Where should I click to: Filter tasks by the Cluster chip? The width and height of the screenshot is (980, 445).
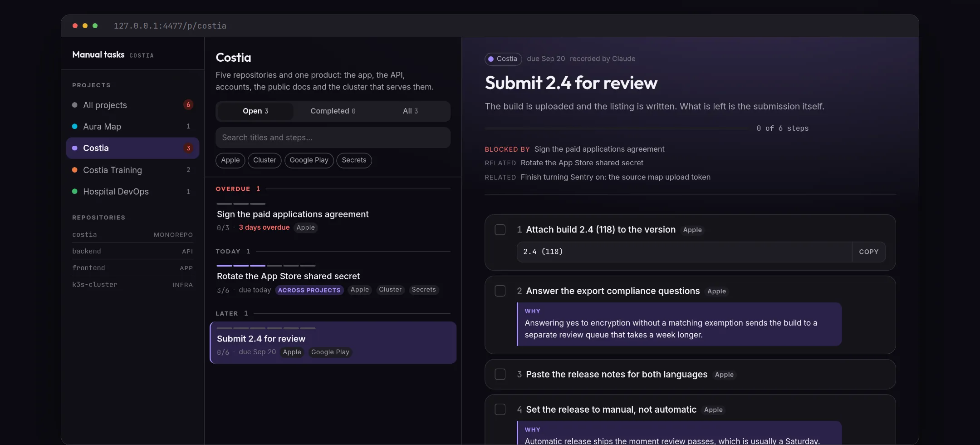(265, 160)
